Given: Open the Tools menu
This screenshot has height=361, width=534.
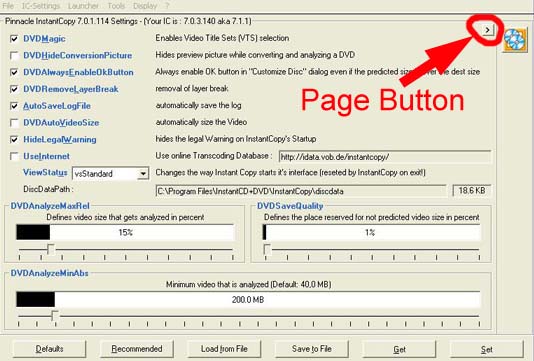Looking at the screenshot, I should pos(116,6).
